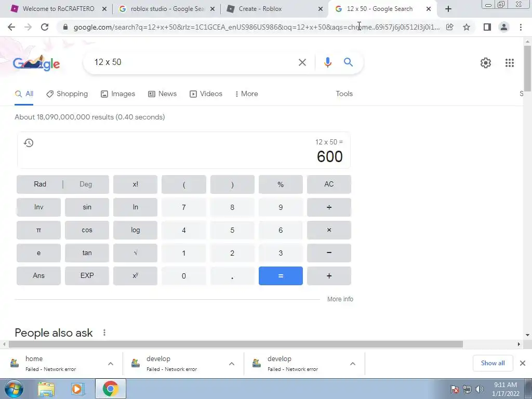
Task: Click the horizontal page scrollbar
Action: pos(235,344)
